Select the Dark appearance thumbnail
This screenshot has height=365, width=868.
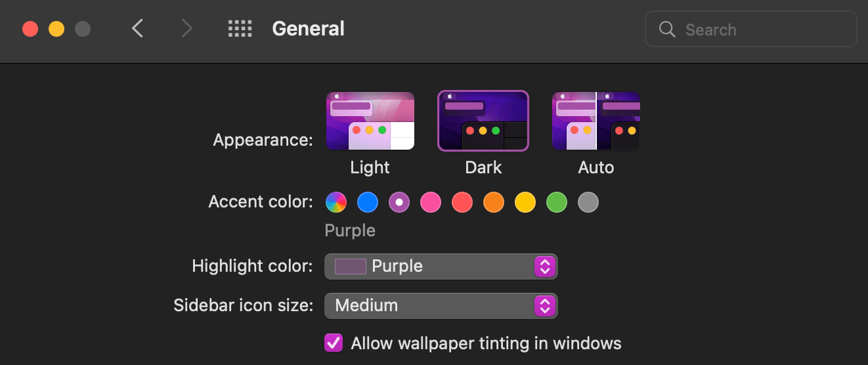(x=483, y=121)
